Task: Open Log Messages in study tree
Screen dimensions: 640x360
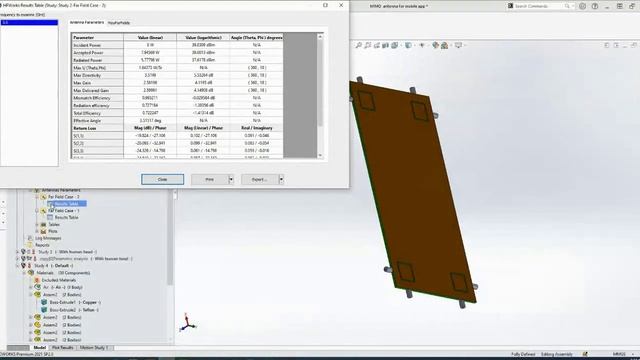Action: 48,238
